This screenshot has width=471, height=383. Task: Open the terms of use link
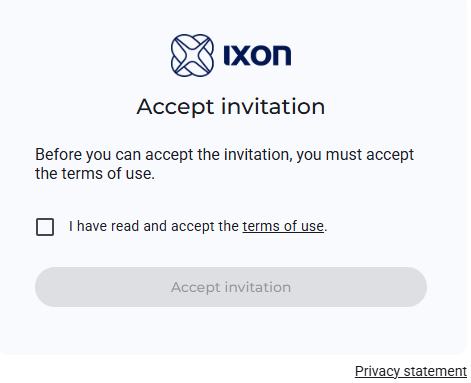[283, 226]
